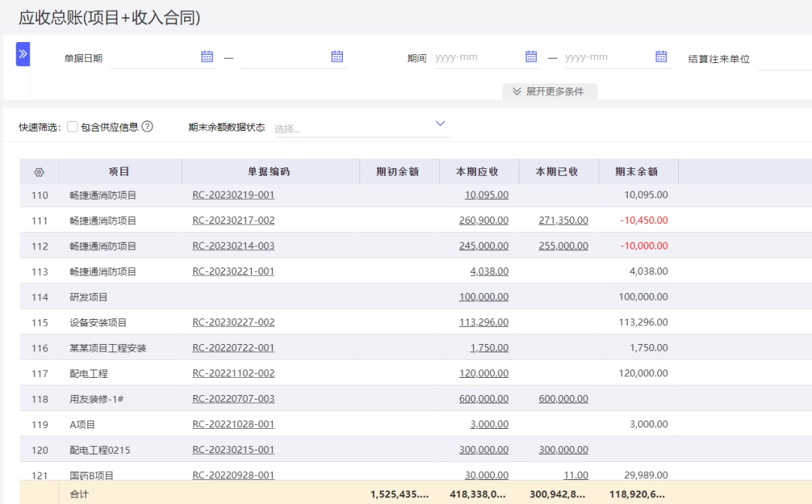812x504 pixels.
Task: Open 本期应收 amount 100,000.00 for 研发项目
Action: coord(483,297)
